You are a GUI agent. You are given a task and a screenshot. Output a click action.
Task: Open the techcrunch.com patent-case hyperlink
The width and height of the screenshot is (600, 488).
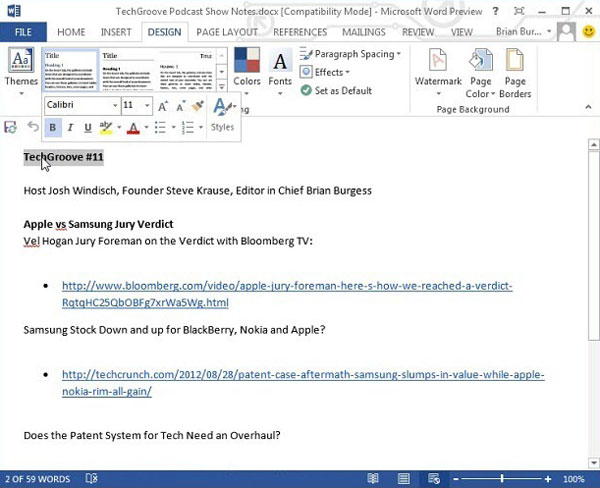pos(303,383)
